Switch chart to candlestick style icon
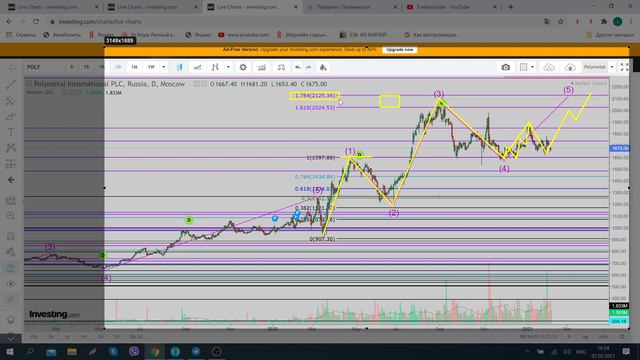640x360 pixels. point(180,67)
